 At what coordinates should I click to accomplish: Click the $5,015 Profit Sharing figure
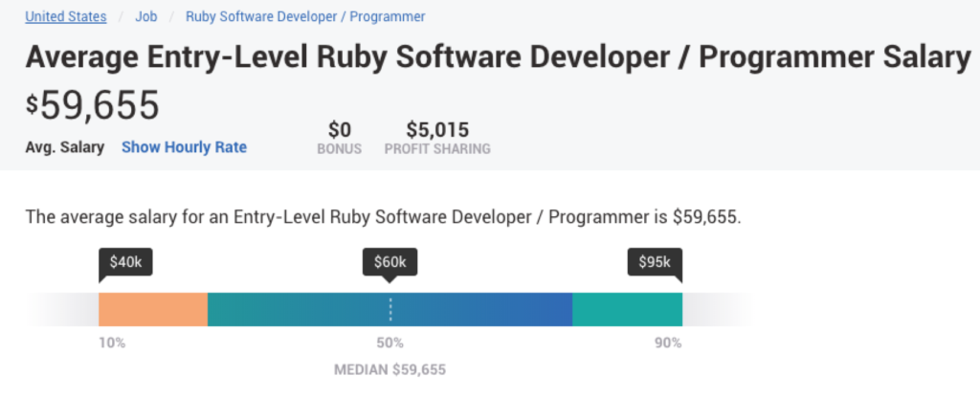tap(436, 129)
